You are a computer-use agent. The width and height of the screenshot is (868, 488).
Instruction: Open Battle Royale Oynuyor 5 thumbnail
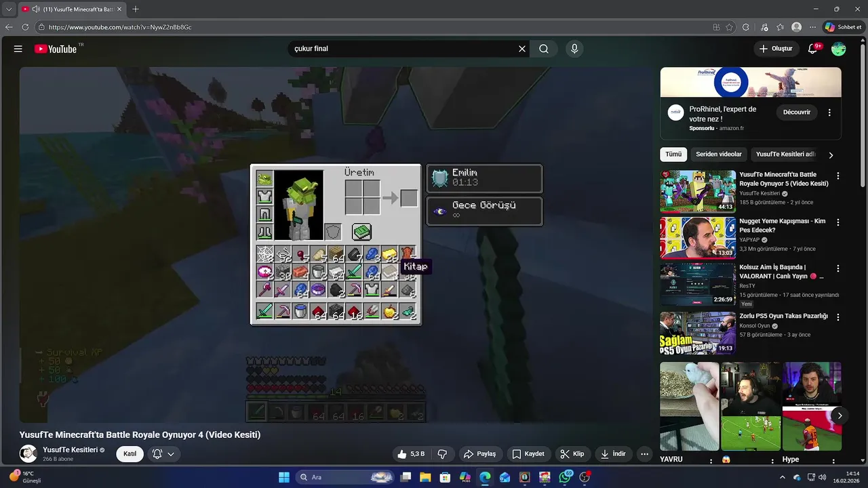coord(698,191)
